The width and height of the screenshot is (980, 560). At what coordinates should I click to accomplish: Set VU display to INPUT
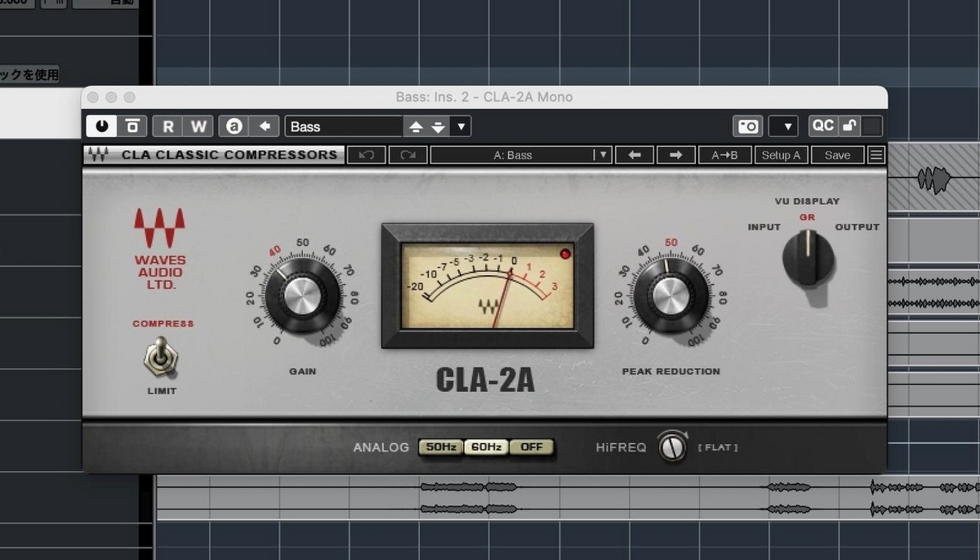(x=764, y=227)
